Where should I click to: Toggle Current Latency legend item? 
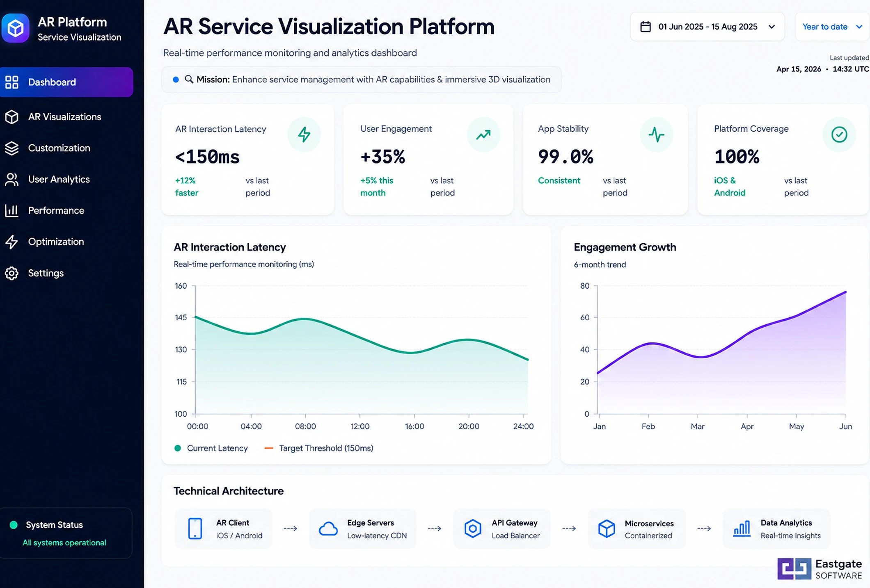(211, 448)
